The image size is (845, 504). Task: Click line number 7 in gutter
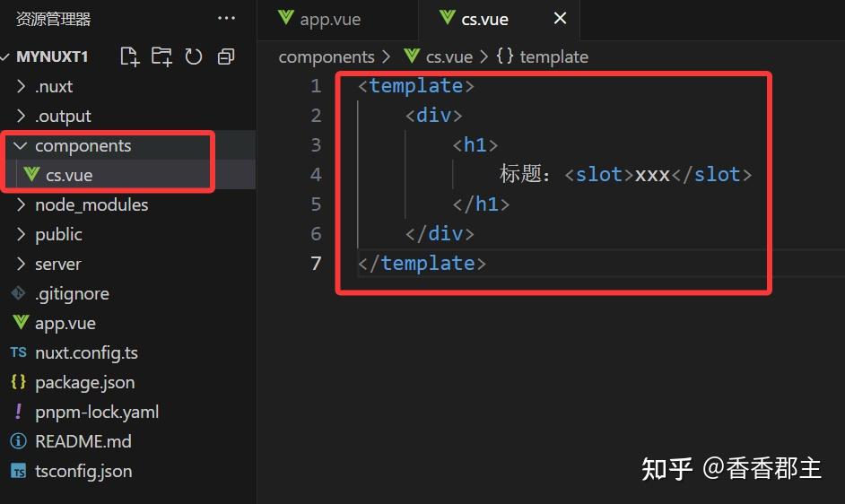[316, 263]
